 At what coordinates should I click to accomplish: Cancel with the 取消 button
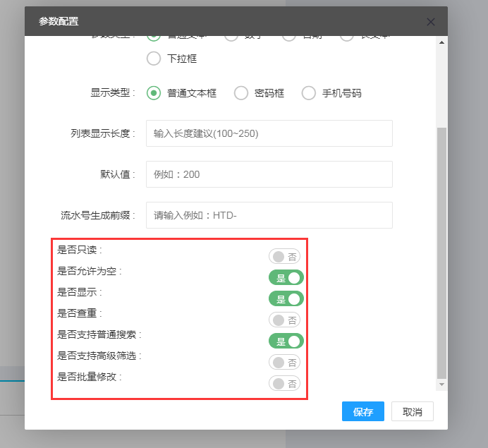tap(413, 411)
